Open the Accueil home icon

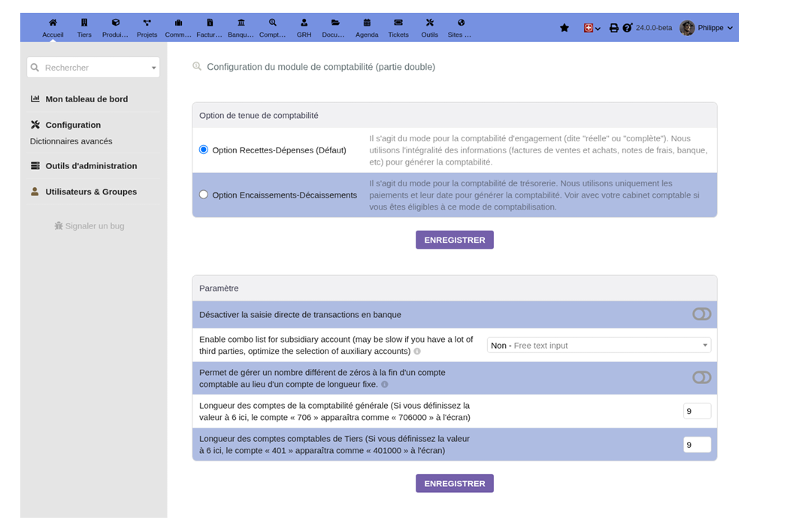click(53, 23)
